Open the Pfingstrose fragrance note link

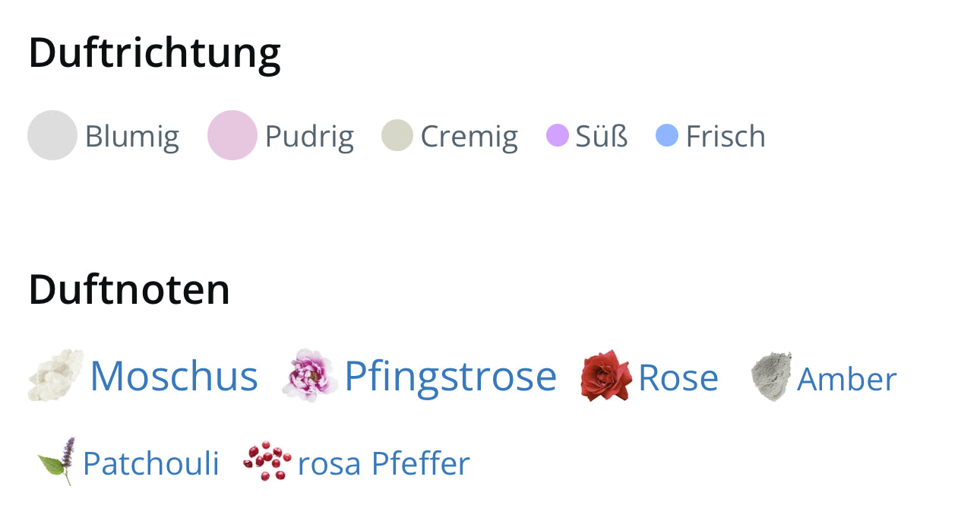450,376
